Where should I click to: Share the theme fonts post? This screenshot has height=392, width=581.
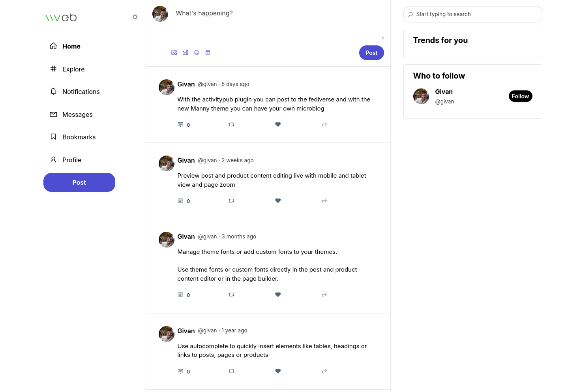(324, 294)
